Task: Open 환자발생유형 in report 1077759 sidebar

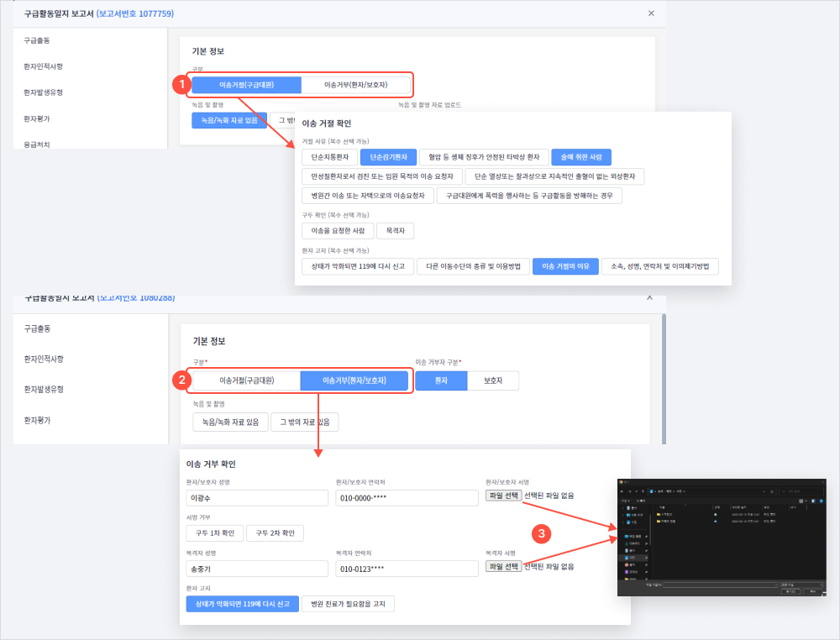Action: pos(44,92)
